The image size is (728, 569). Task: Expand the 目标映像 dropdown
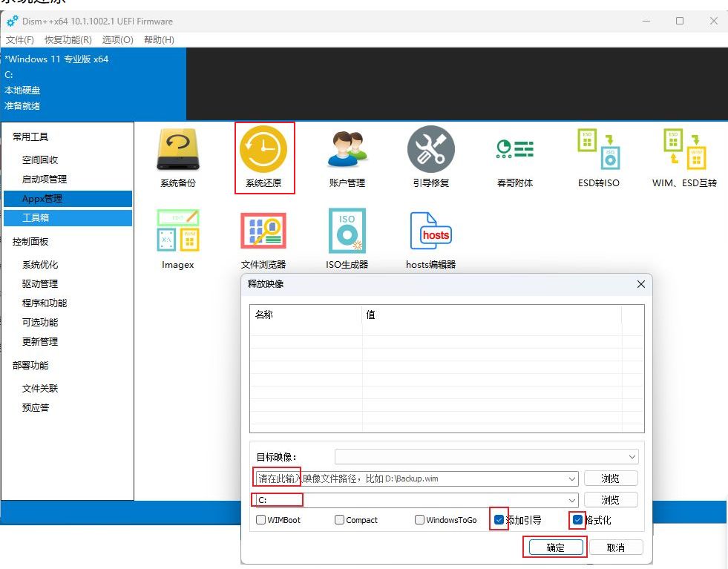pyautogui.click(x=632, y=457)
